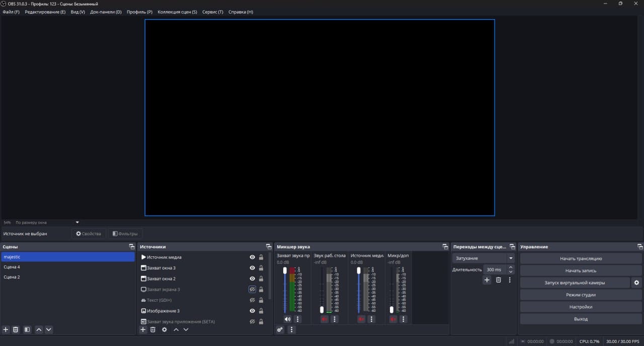The image size is (644, 346).
Task: Unlock Захват окна 3 source
Action: coord(261,268)
